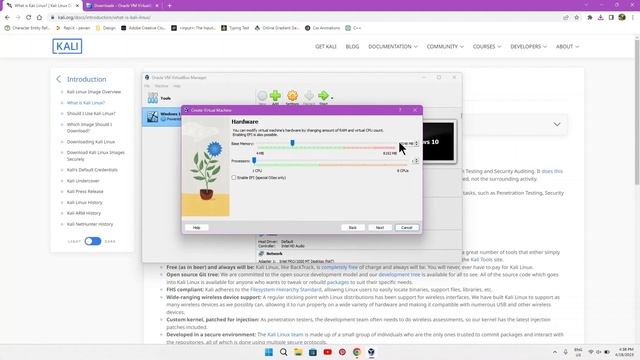Open the Machine menu in VirtualBox Manager
The height and width of the screenshot is (360, 640).
162,86
